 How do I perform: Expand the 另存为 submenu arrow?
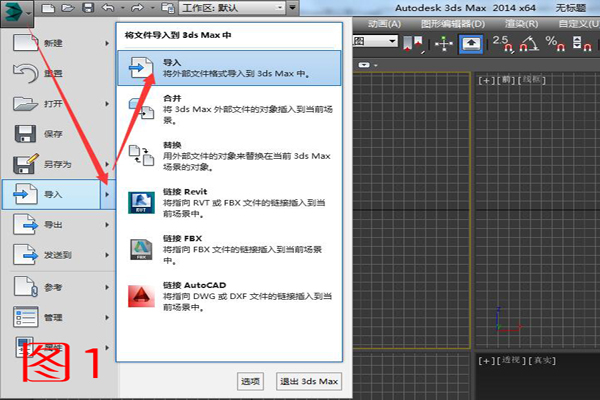click(107, 164)
